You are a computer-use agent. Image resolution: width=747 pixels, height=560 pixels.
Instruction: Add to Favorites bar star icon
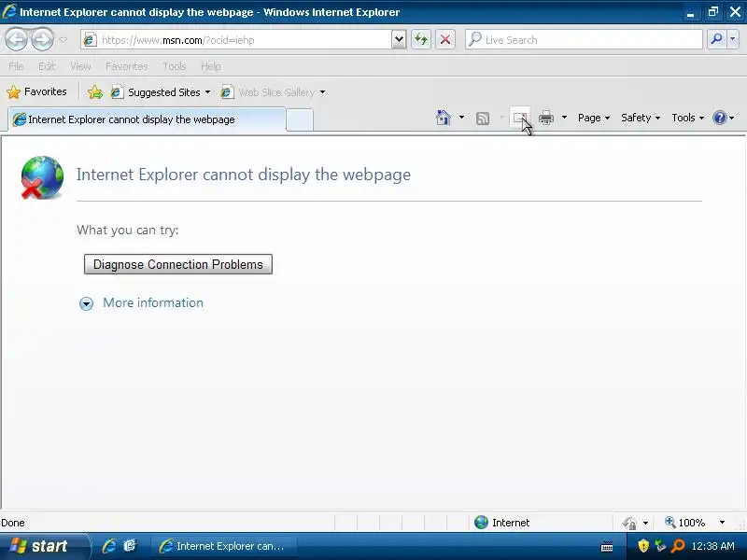tap(95, 91)
